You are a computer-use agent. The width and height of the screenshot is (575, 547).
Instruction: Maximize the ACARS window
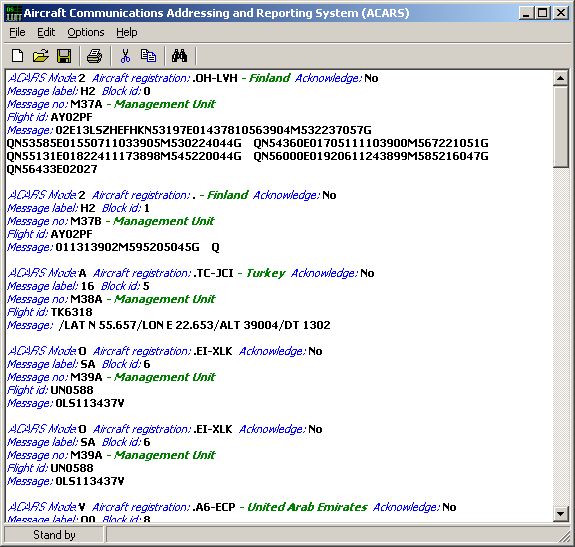(x=542, y=13)
